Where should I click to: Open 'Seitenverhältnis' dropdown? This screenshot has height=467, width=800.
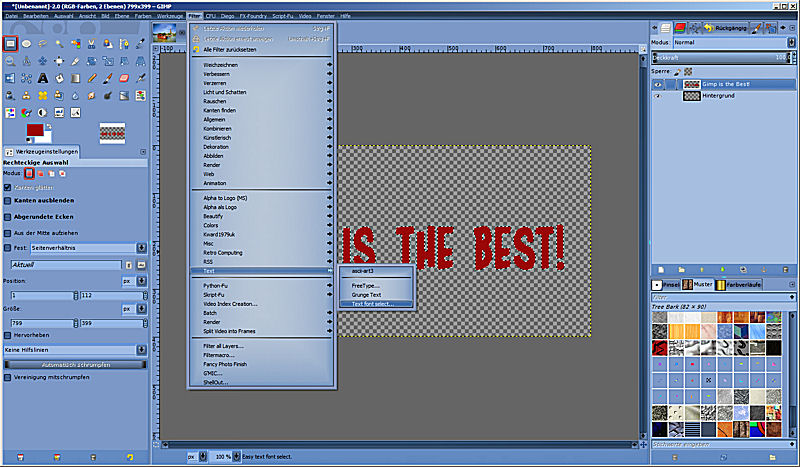(x=89, y=248)
